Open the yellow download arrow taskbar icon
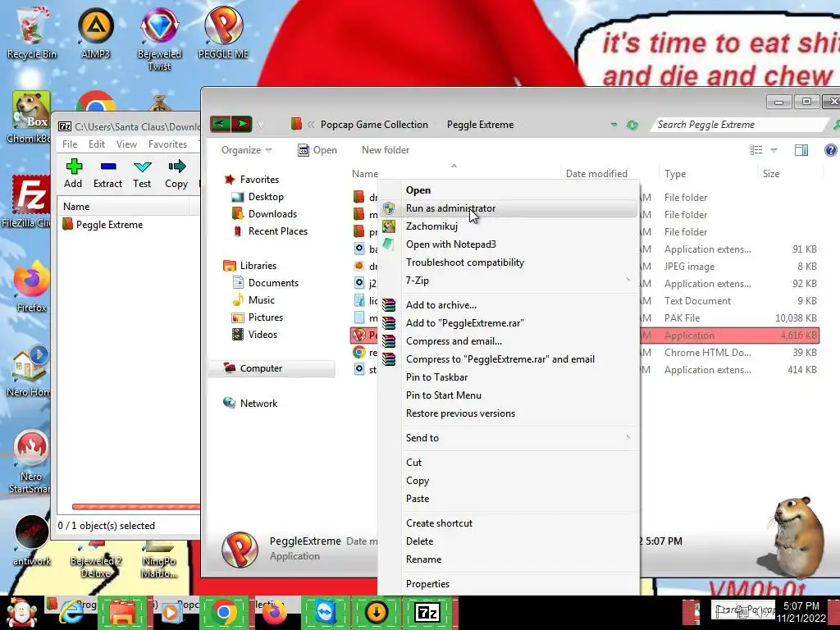Screen dimensions: 840x630 (377, 613)
